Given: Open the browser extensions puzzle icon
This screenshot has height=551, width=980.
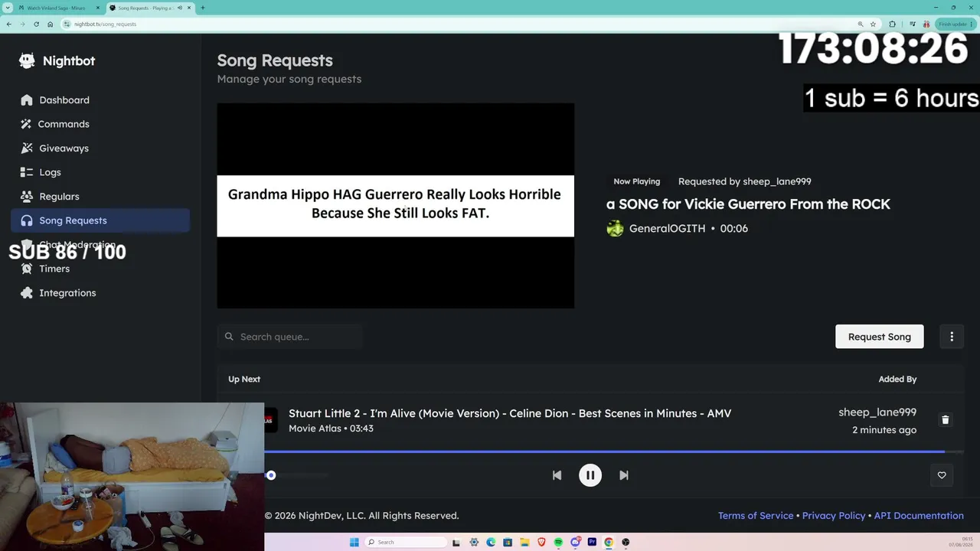Looking at the screenshot, I should (892, 24).
